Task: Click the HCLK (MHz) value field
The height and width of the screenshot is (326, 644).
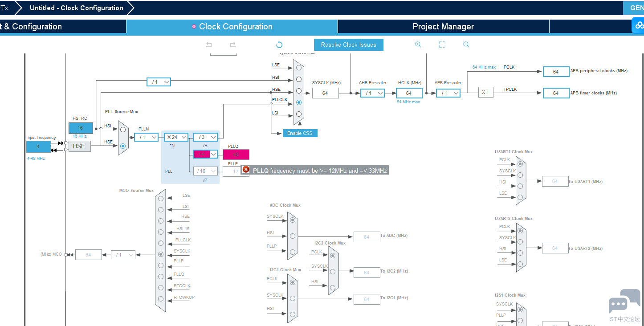Action: [409, 93]
